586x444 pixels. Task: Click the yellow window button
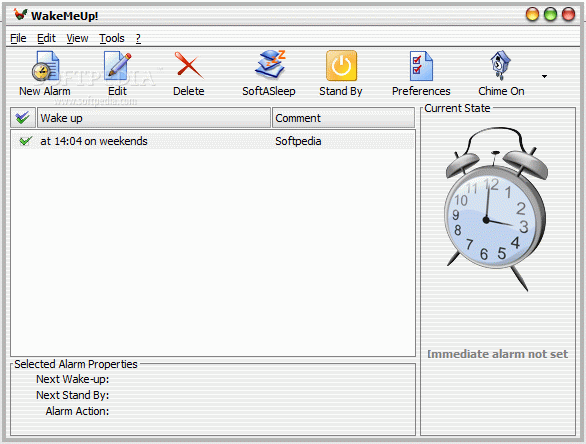(532, 15)
